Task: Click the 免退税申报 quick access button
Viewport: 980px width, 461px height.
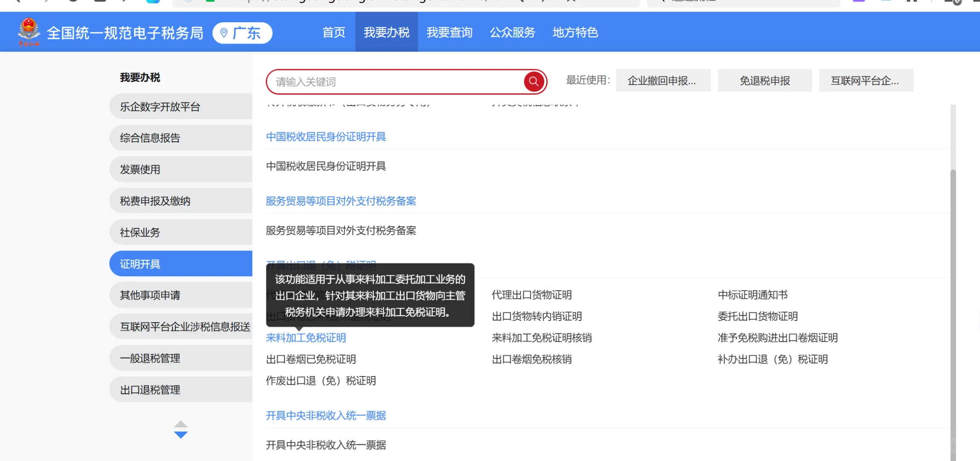Action: coord(764,80)
